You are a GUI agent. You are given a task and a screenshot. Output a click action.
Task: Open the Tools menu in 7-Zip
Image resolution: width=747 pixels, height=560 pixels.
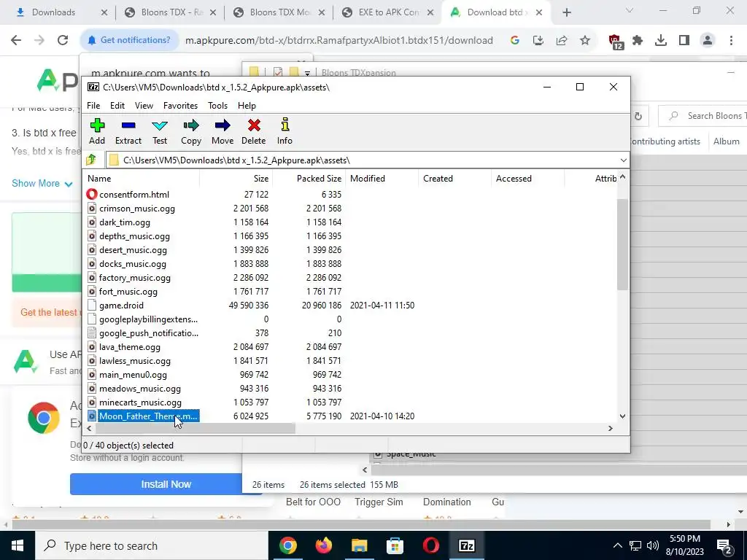(x=217, y=106)
